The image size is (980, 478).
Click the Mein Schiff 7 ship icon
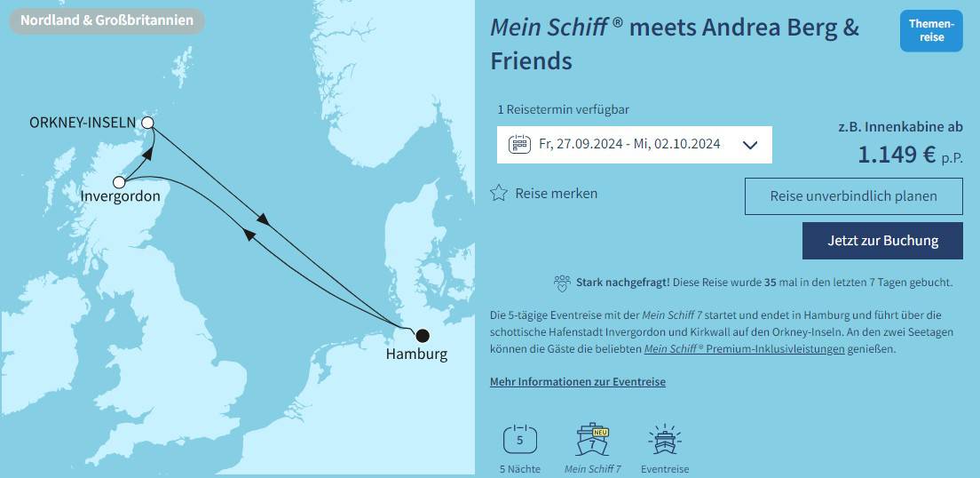coord(592,440)
